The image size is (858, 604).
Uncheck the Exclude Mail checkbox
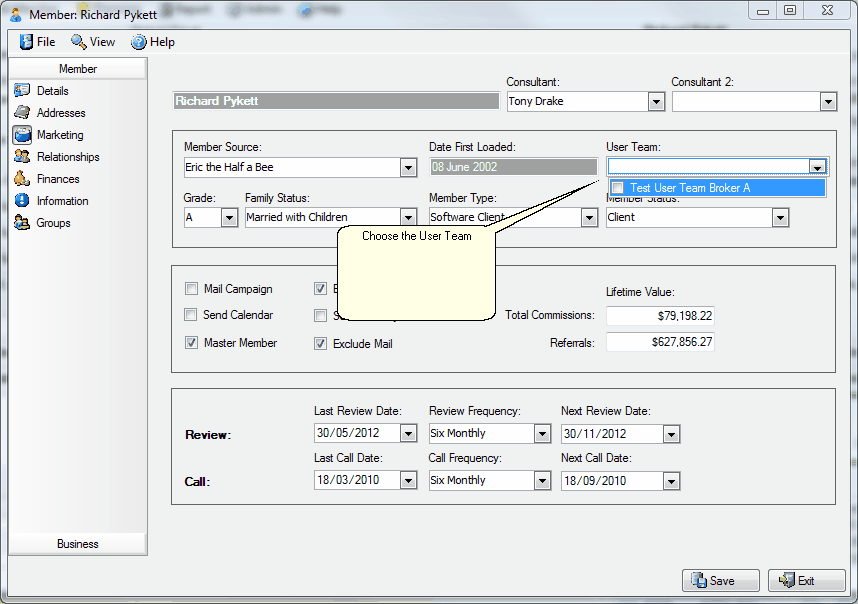point(320,344)
